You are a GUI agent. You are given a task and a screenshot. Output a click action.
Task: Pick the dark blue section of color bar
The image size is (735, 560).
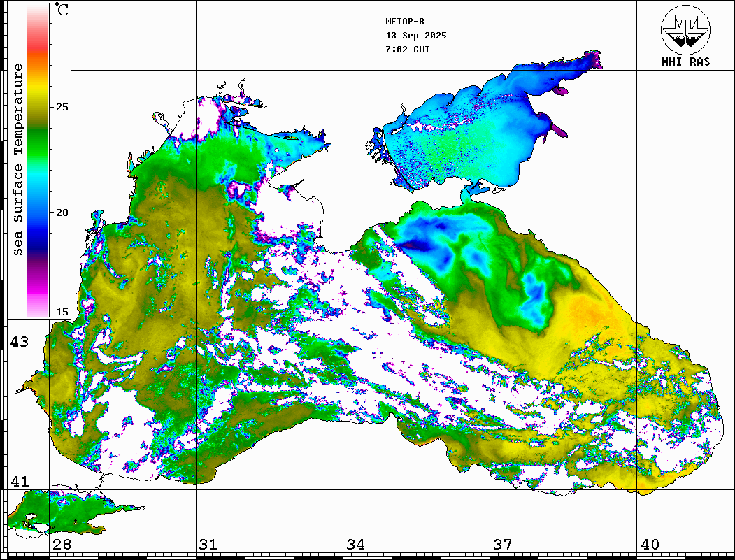[x=38, y=231]
